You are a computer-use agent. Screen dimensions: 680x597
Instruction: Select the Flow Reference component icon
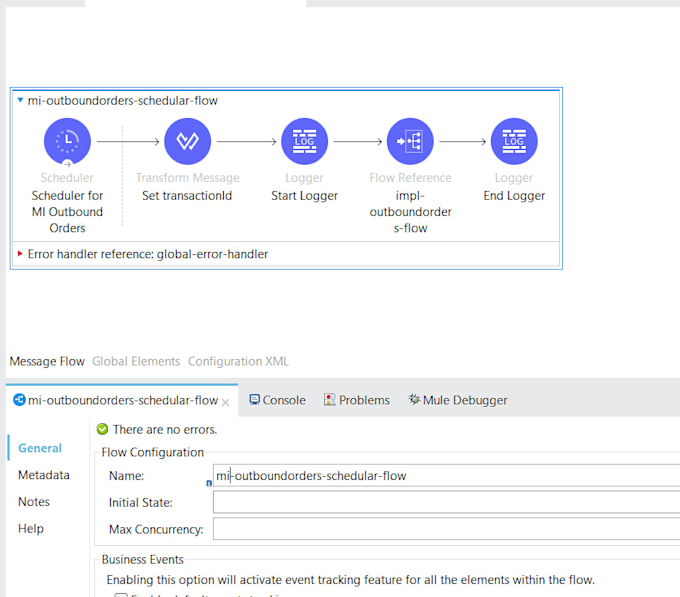coord(410,141)
